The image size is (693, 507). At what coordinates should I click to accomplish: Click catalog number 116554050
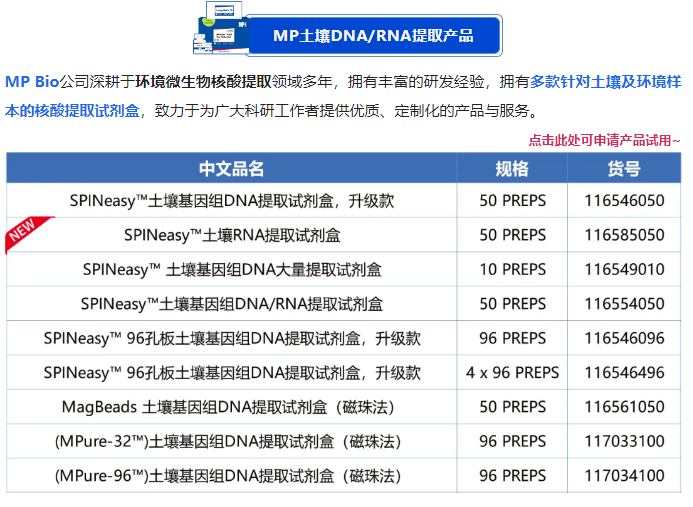coord(624,304)
